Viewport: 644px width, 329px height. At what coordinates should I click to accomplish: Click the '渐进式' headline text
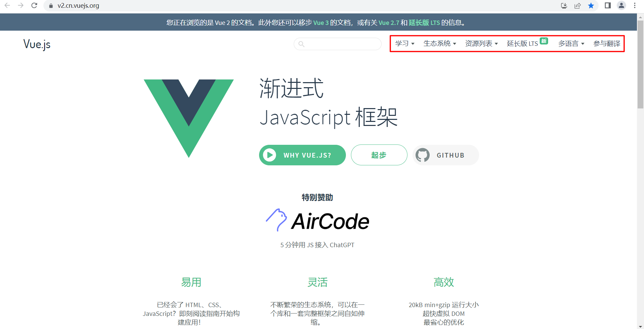pyautogui.click(x=291, y=89)
